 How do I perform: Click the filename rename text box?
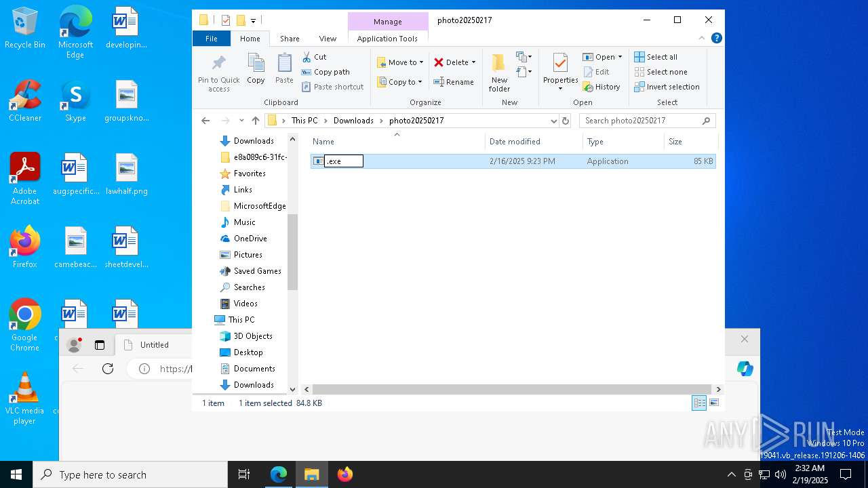coord(344,161)
